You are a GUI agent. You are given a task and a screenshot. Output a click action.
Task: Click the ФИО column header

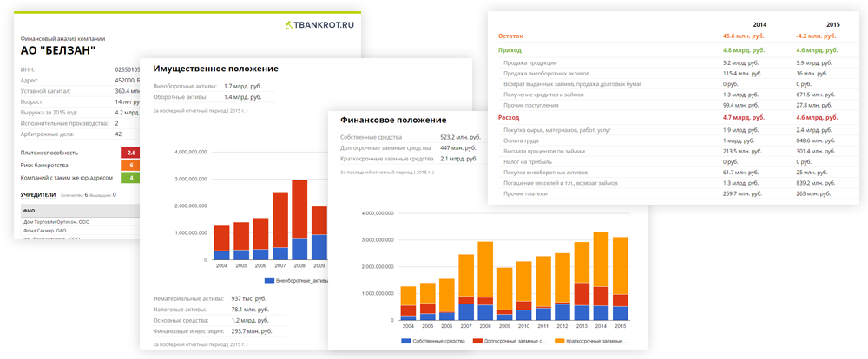[x=29, y=212]
